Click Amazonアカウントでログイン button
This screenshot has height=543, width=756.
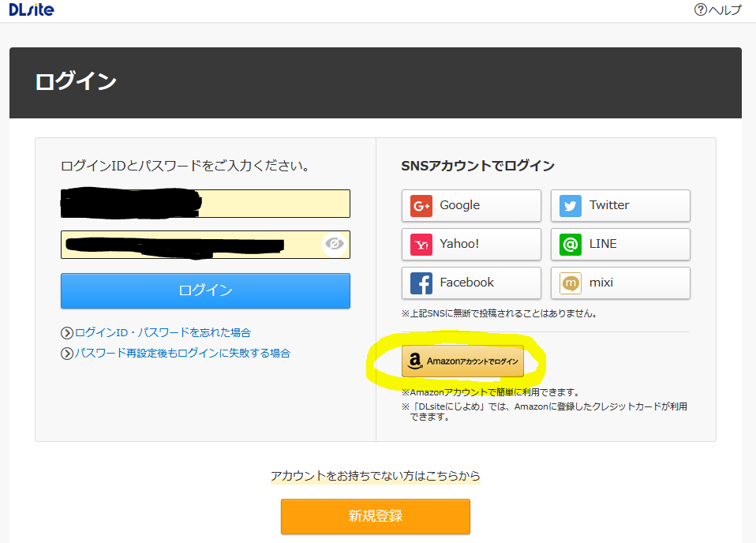[463, 361]
